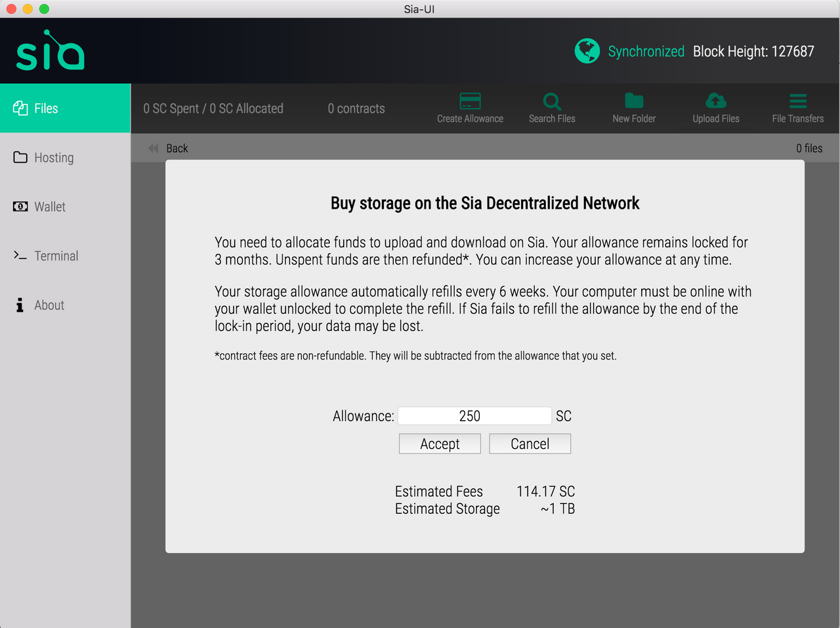Open Create Allowance from the toolbar
Image resolution: width=840 pixels, height=628 pixels.
[x=470, y=106]
